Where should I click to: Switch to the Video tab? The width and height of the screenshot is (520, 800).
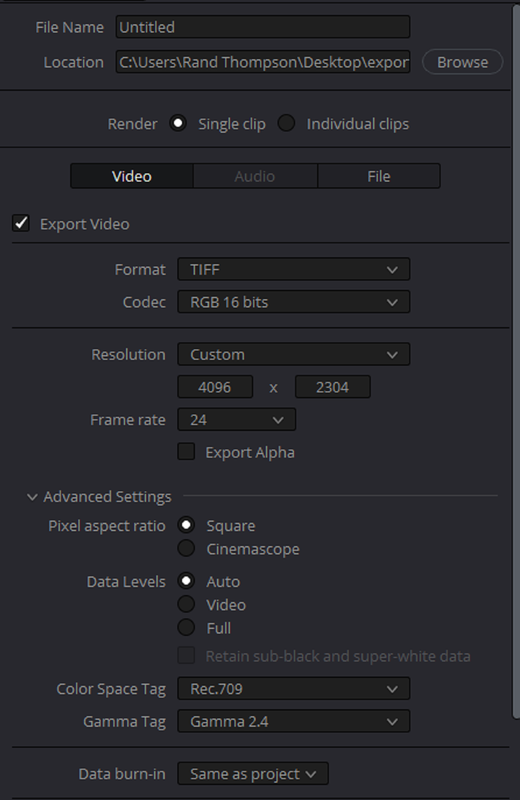pyautogui.click(x=132, y=177)
